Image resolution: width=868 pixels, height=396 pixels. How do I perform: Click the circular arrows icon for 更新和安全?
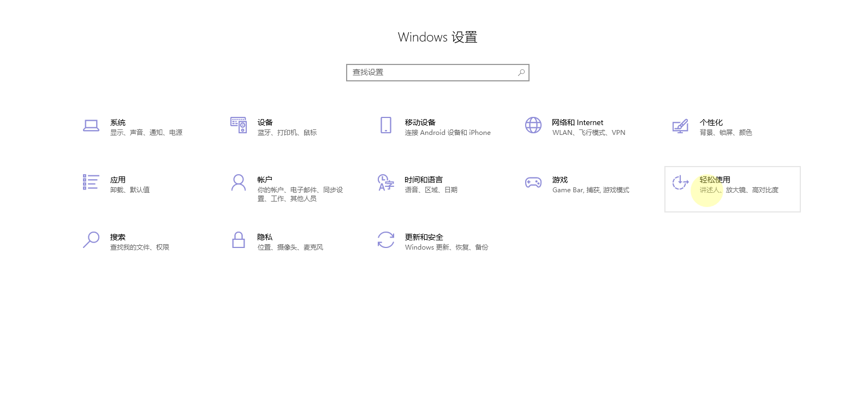coord(386,240)
